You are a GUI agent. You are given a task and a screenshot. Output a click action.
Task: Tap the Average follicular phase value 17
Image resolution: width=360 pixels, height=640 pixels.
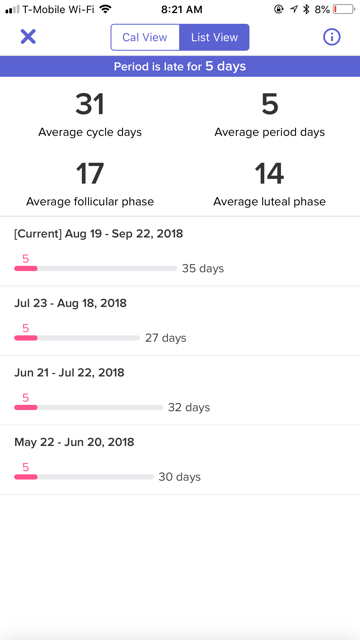click(x=90, y=173)
